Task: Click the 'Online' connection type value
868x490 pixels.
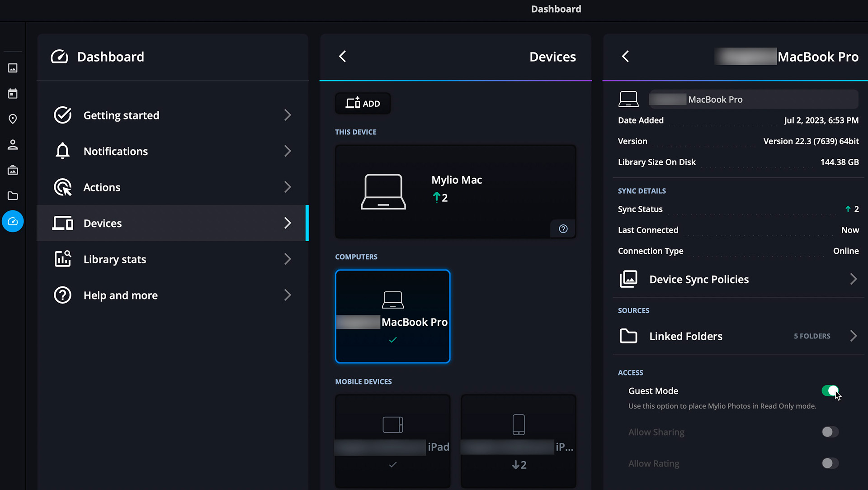Action: 846,251
